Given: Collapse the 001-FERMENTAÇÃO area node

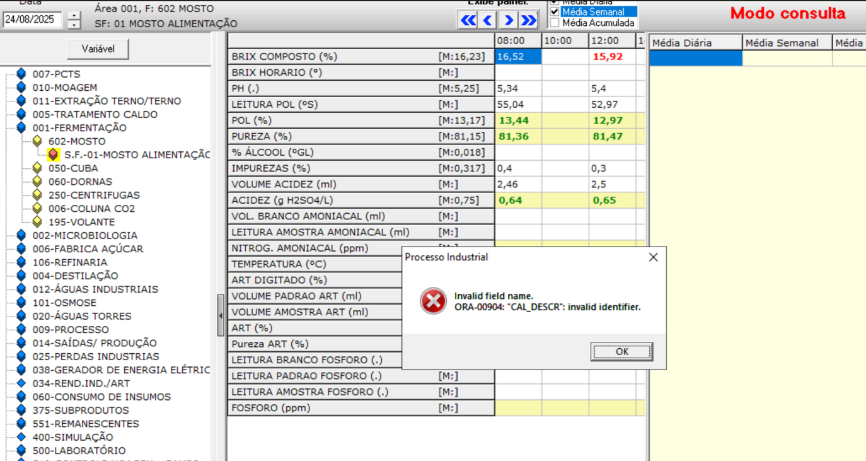Looking at the screenshot, I should coord(22,128).
